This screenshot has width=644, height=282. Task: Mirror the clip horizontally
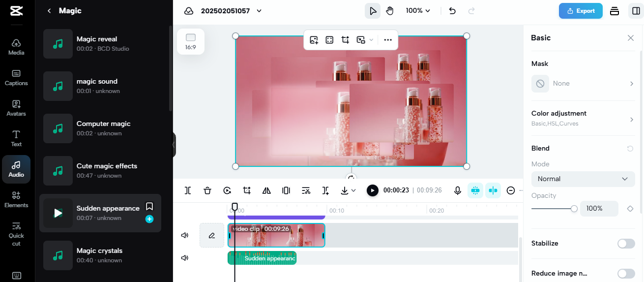pyautogui.click(x=266, y=190)
